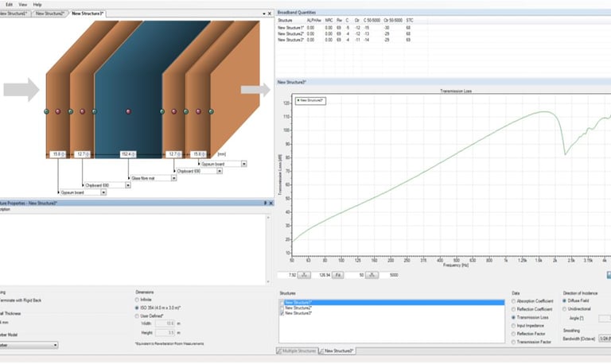
Task: Toggle the New Structure1* checkbox in Structures list
Action: (x=282, y=303)
